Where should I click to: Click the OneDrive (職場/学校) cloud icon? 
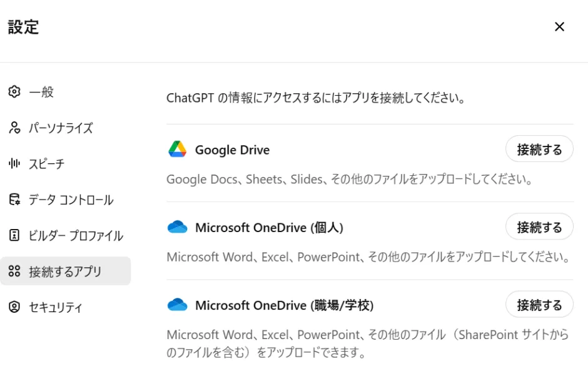[x=178, y=305]
